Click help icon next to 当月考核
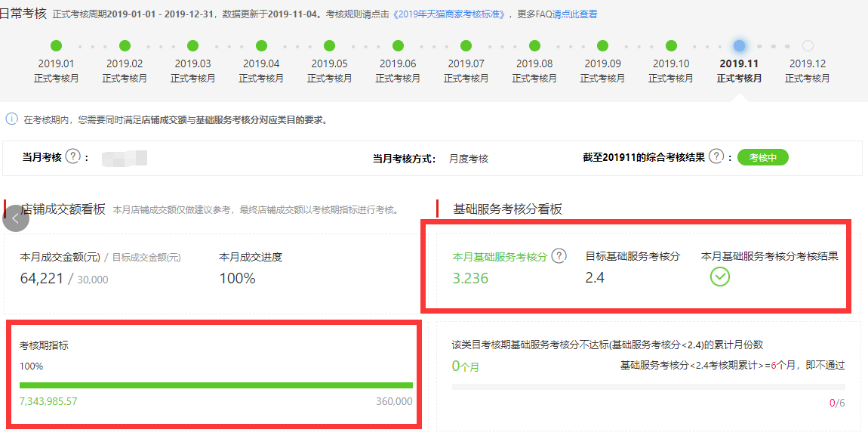The height and width of the screenshot is (439, 868). click(73, 156)
